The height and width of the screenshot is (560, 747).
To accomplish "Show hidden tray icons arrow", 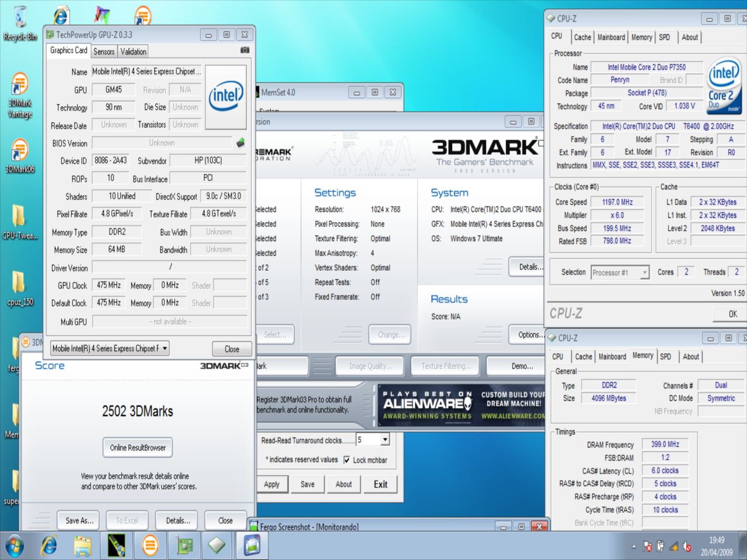I will tap(634, 547).
